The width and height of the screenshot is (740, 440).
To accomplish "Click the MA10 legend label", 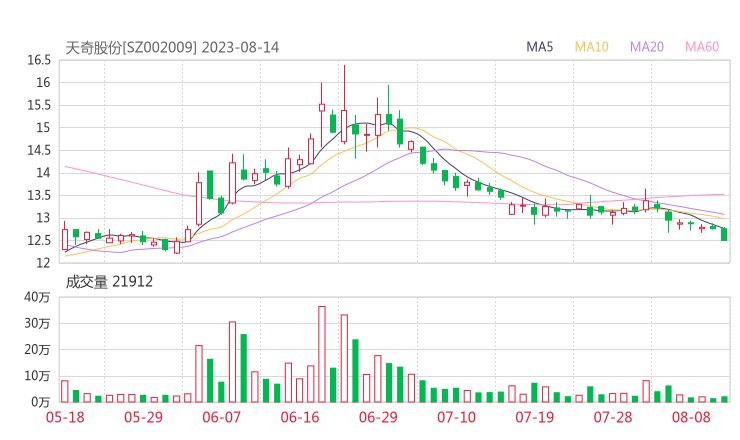I will click(x=591, y=47).
